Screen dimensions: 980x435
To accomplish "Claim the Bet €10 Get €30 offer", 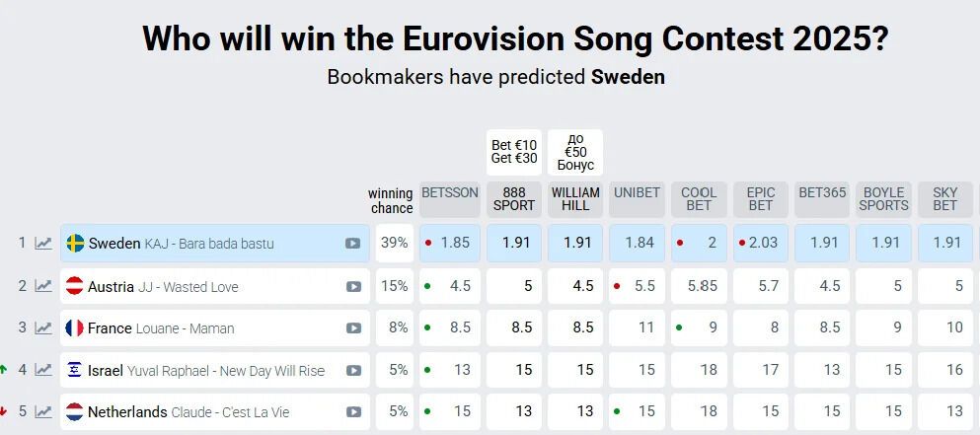I will coord(513,152).
